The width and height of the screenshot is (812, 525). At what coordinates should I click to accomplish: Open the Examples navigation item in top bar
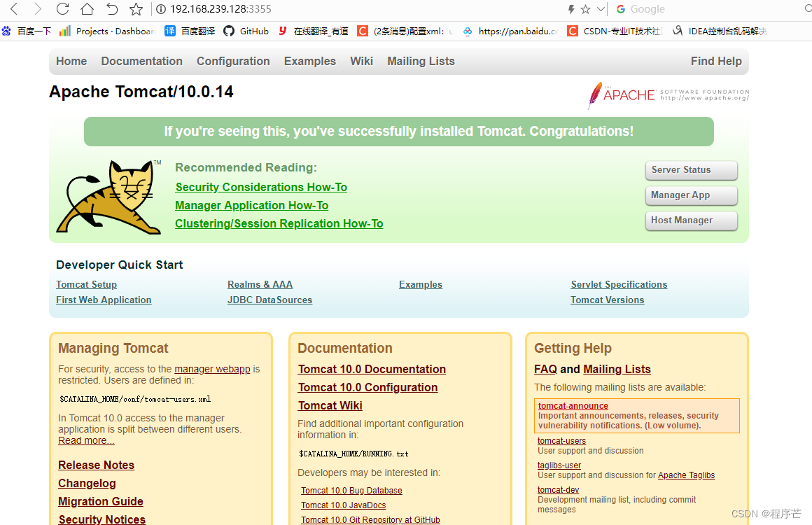pyautogui.click(x=309, y=61)
